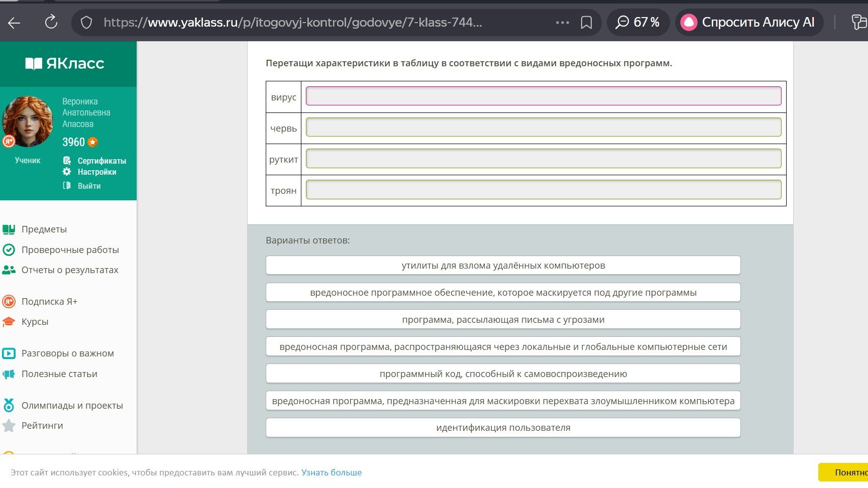Click Выйти to log out
Image resolution: width=868 pixels, height=488 pixels.
tap(89, 186)
